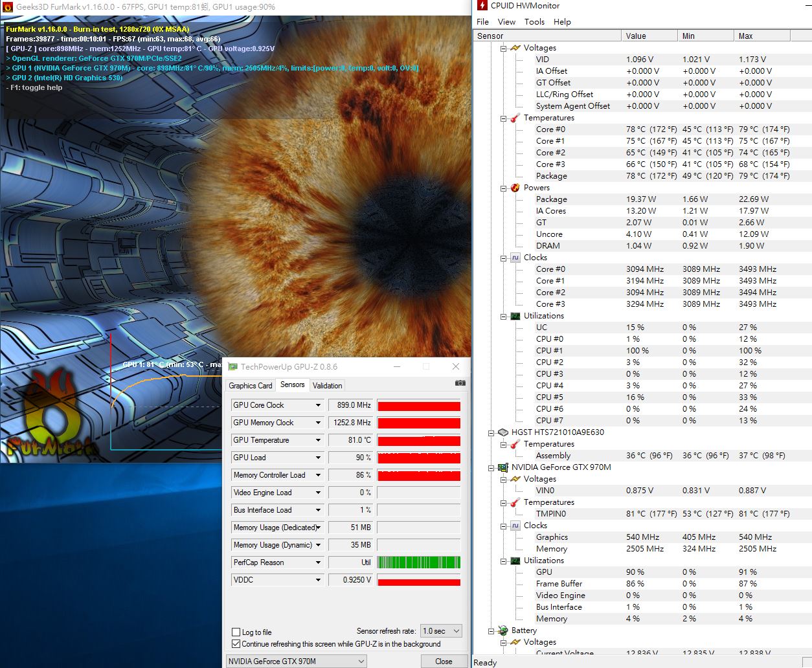Click the Close button in GPU-Z
The width and height of the screenshot is (812, 668).
pyautogui.click(x=444, y=662)
